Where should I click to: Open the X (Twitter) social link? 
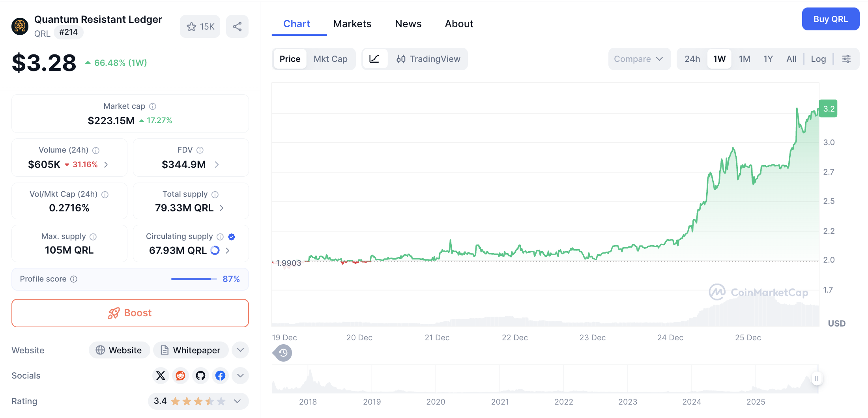(x=161, y=375)
